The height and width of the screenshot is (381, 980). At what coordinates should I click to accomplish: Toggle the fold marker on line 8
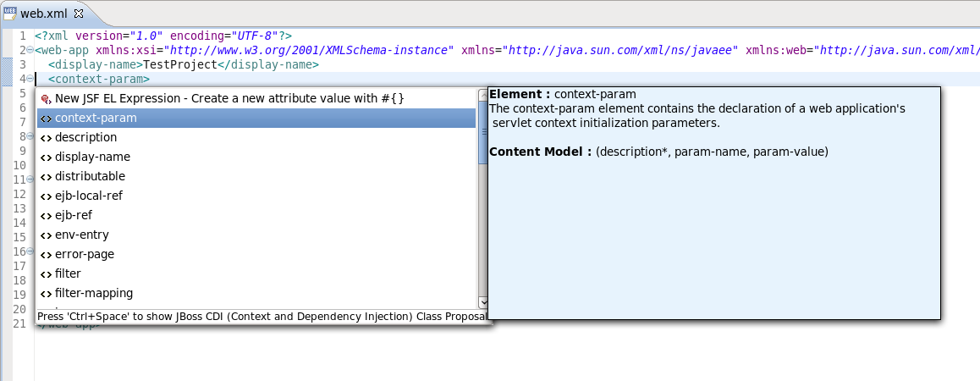[x=30, y=136]
